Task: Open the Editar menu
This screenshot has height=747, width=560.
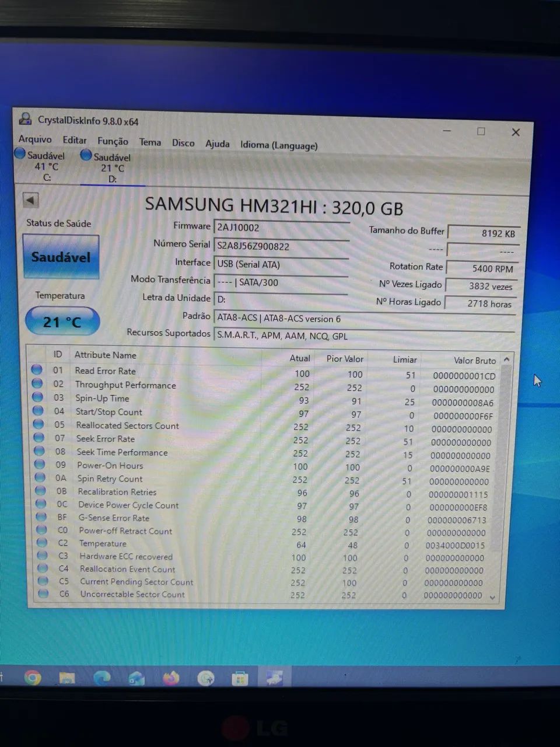Action: tap(75, 140)
